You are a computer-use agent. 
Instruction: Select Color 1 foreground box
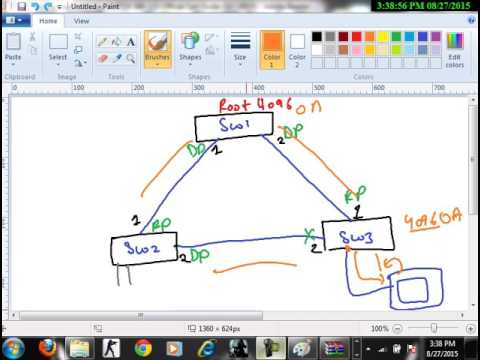pos(272,50)
